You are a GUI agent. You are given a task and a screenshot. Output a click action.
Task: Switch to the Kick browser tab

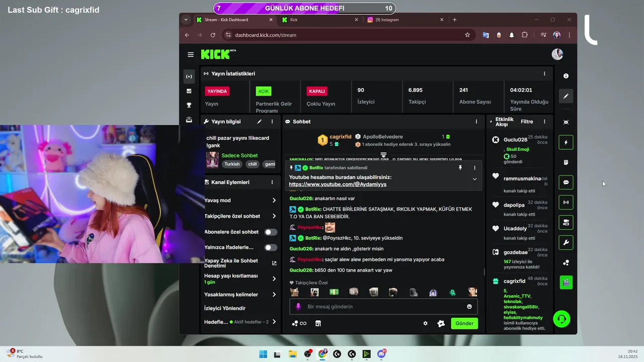[x=320, y=20]
